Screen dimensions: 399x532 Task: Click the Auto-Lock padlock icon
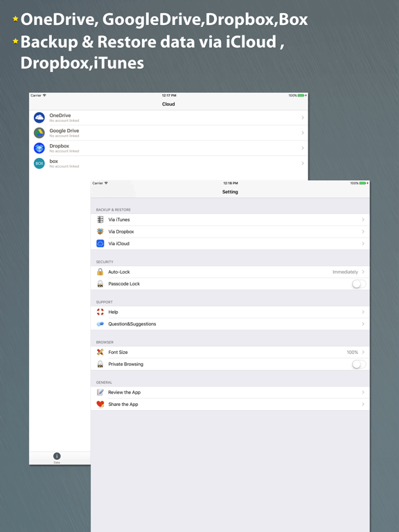100,272
